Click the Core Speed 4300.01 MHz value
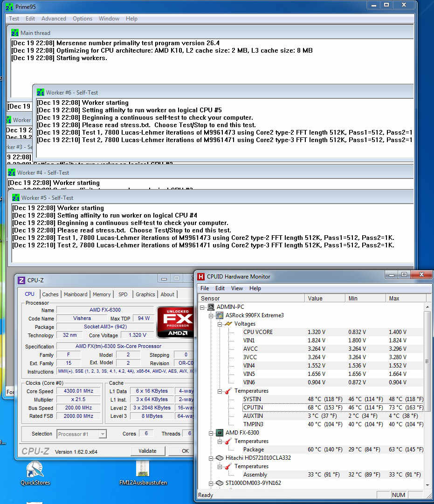 [78, 391]
